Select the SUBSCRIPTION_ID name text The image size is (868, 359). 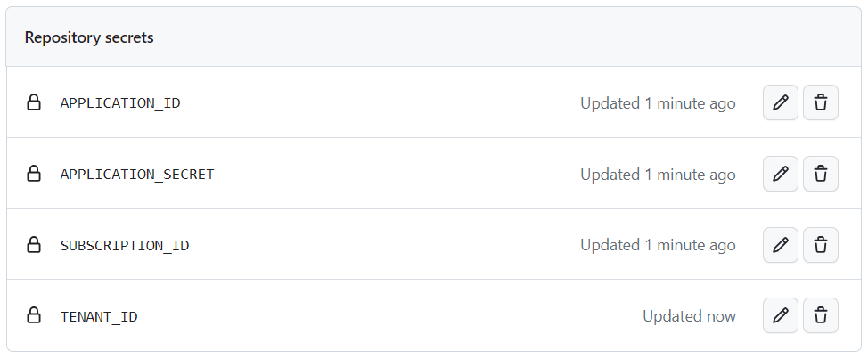click(x=125, y=245)
